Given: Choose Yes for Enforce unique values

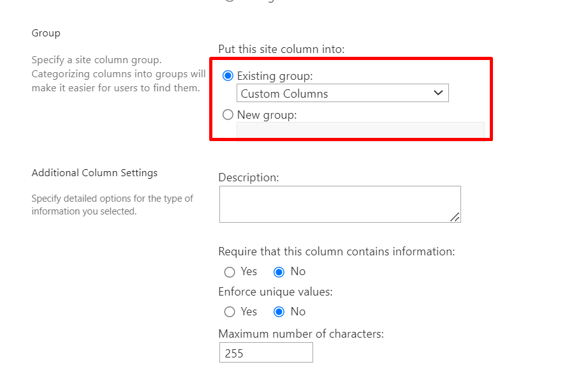Looking at the screenshot, I should (x=230, y=312).
